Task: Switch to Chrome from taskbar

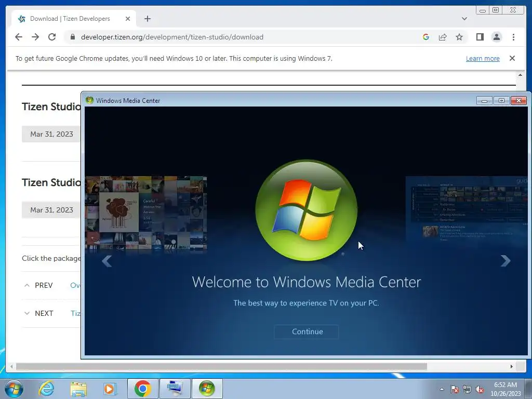Action: (x=143, y=389)
